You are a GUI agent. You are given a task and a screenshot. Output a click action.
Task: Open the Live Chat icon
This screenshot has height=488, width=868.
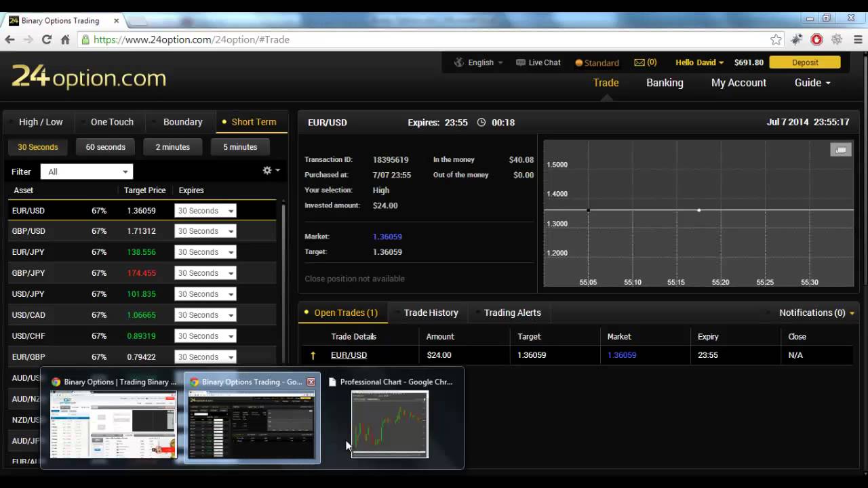pyautogui.click(x=520, y=62)
